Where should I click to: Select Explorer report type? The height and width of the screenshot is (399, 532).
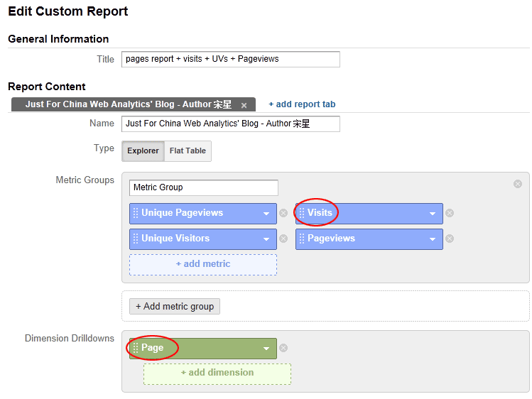[x=143, y=151]
